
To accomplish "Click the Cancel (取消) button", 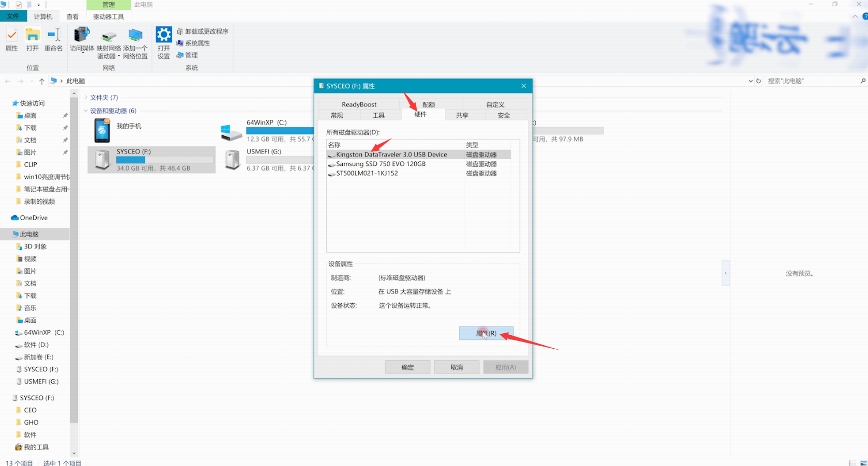I will point(456,367).
